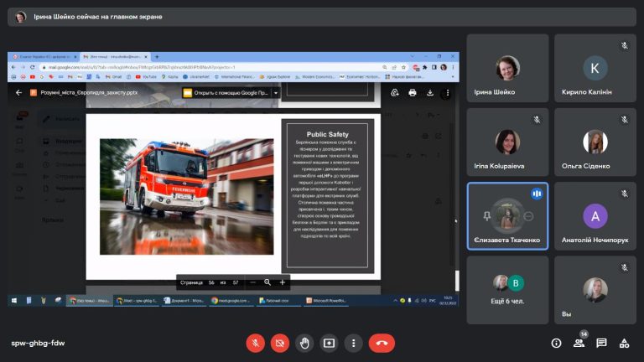The image size is (644, 362).
Task: Select Анатолій Ночипорук participant tile
Action: click(x=595, y=216)
